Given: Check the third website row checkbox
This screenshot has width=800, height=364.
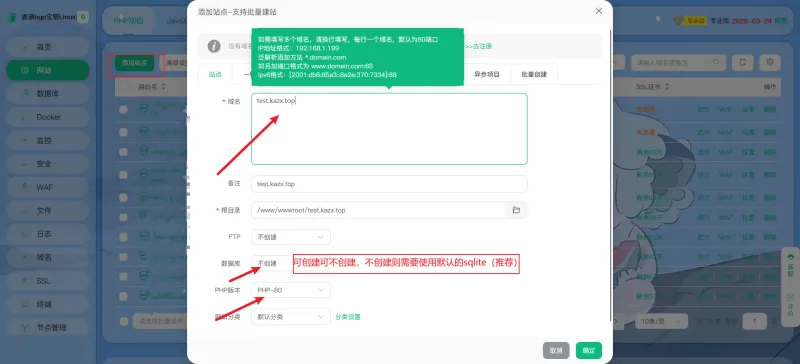Looking at the screenshot, I should click(123, 153).
